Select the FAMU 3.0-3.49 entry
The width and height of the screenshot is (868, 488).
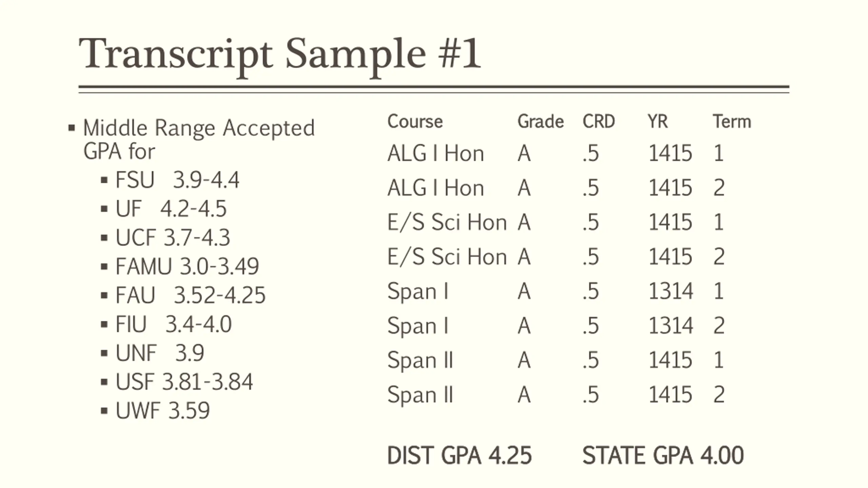pyautogui.click(x=187, y=266)
